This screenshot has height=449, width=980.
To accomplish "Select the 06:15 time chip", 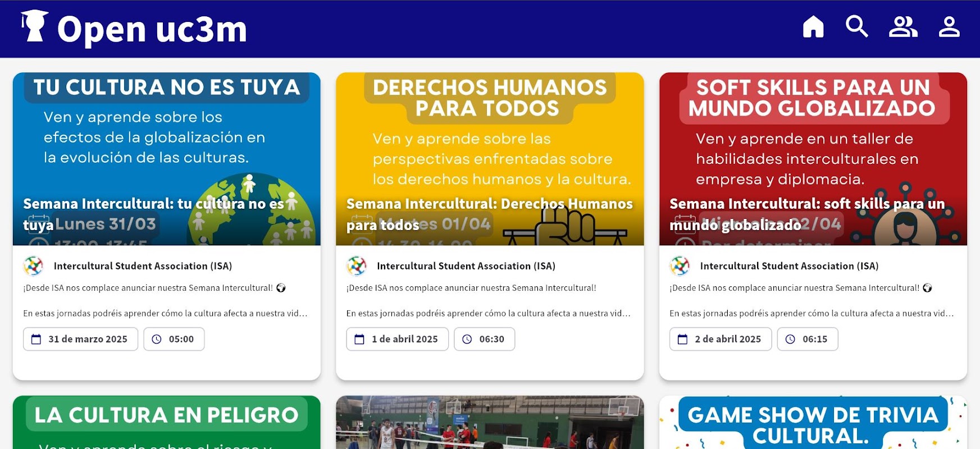I will [808, 339].
